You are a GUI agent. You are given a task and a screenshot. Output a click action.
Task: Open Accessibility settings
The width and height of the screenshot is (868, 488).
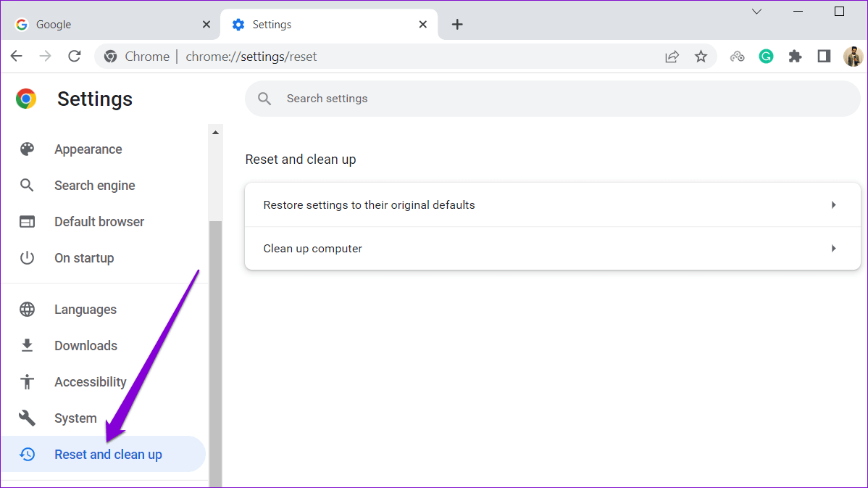pyautogui.click(x=104, y=381)
